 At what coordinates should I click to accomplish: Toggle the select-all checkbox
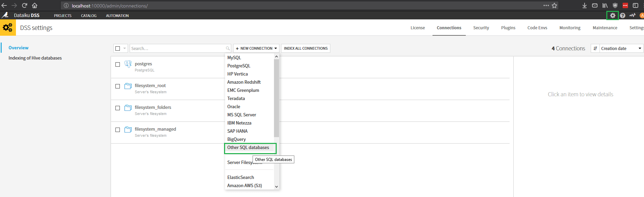tap(117, 48)
